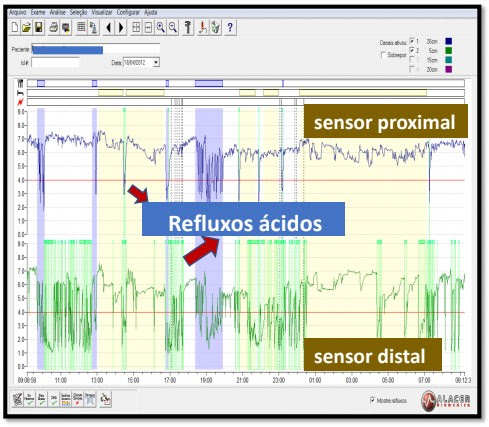Click into the Id# input field

pyautogui.click(x=55, y=62)
